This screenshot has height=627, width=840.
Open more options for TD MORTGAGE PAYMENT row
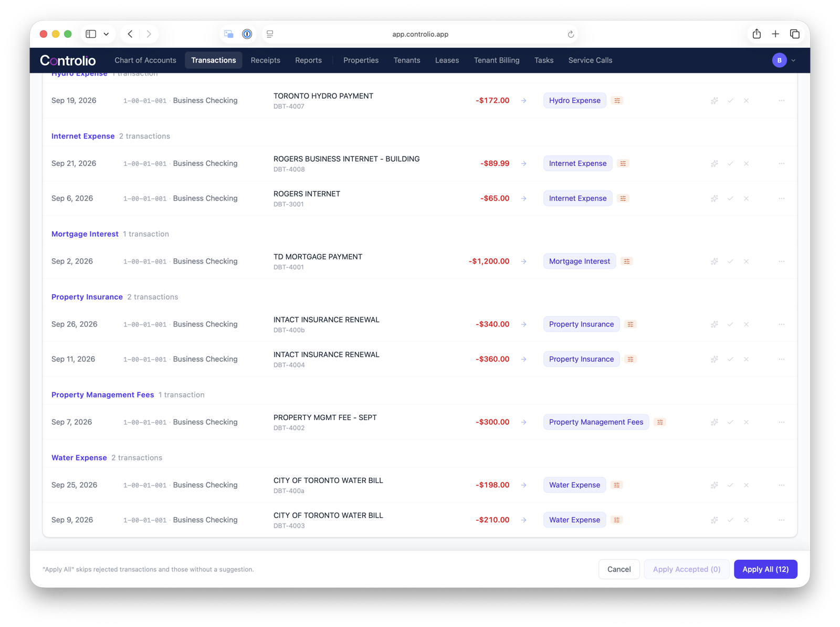point(782,262)
